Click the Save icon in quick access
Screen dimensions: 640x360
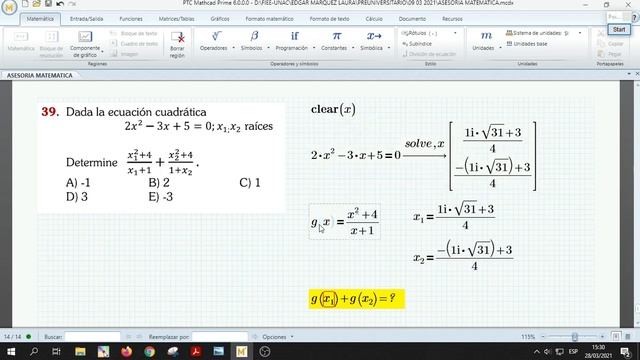click(x=48, y=4)
